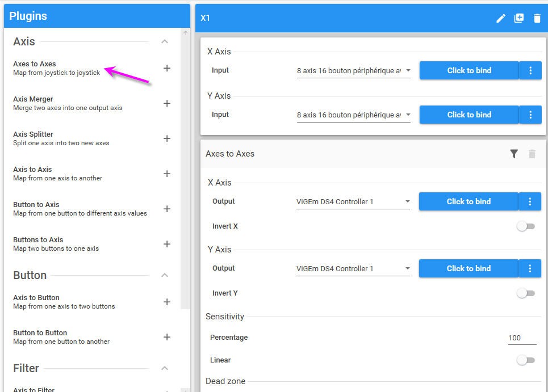Click the Sensitivity Percentage input field

click(522, 338)
